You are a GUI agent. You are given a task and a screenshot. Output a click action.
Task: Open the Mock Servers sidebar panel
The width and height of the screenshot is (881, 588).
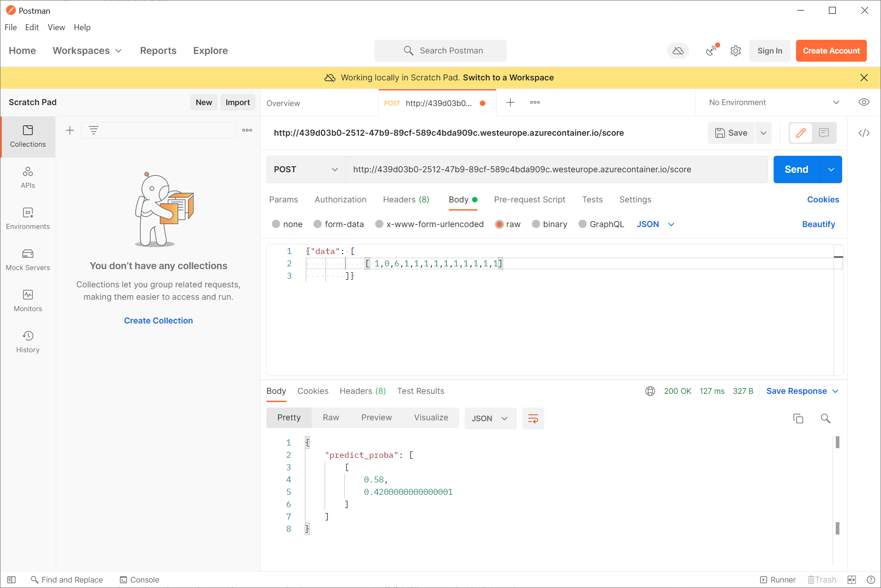pyautogui.click(x=28, y=260)
